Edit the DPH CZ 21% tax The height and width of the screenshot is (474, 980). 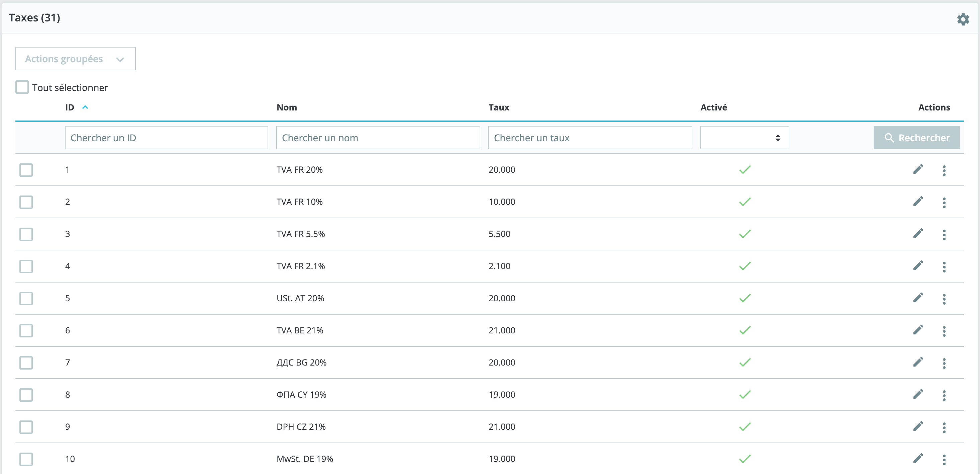tap(918, 426)
